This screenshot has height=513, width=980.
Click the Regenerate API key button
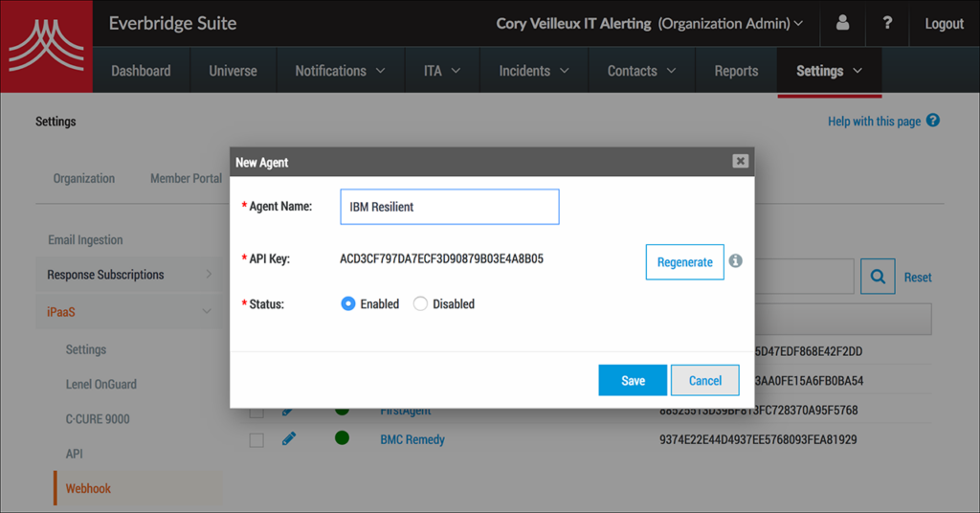[x=685, y=262]
